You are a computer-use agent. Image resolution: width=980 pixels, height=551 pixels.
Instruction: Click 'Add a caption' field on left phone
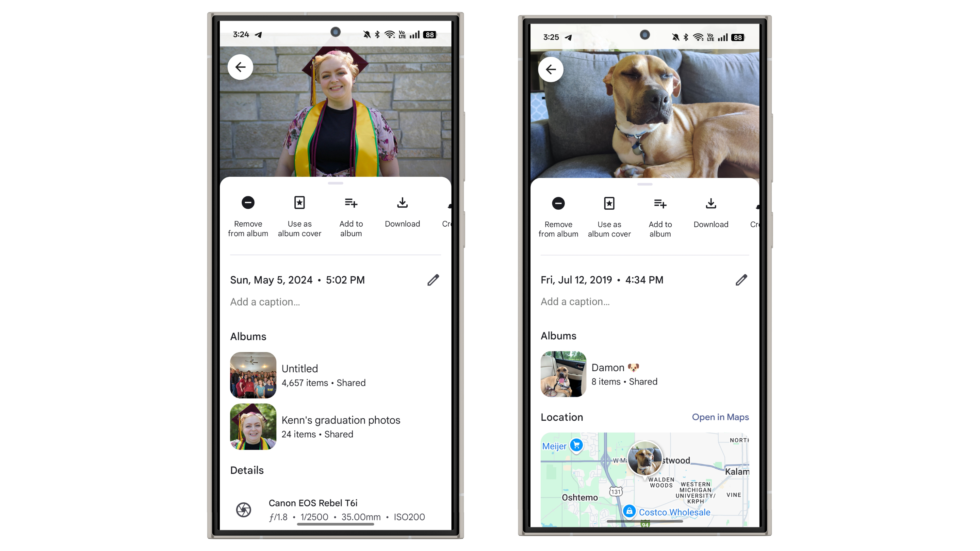tap(266, 301)
